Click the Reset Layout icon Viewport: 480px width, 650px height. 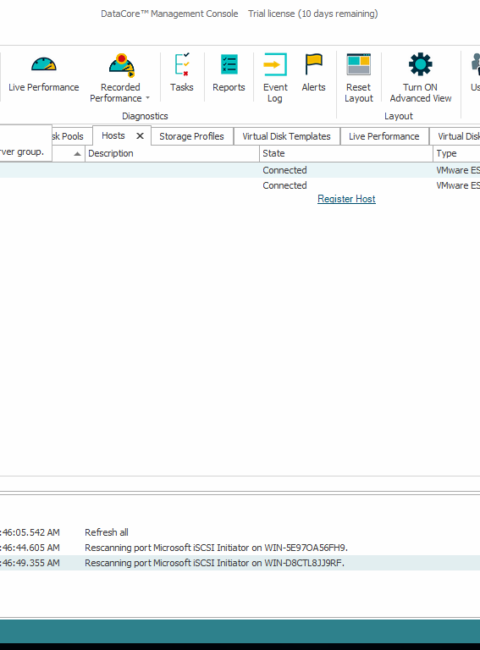click(x=359, y=65)
